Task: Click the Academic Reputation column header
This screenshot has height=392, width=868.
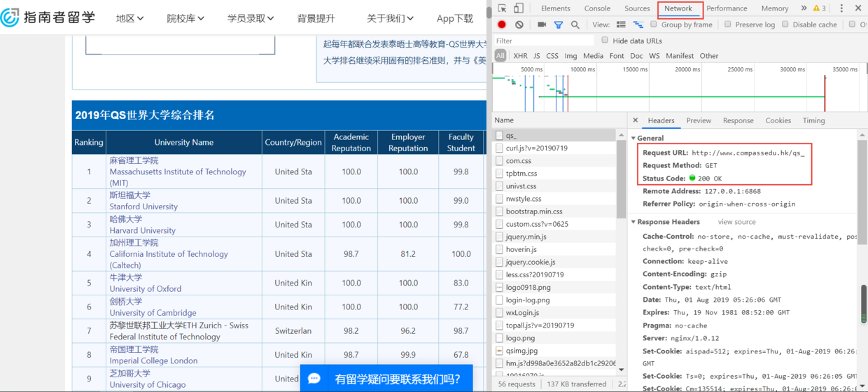Action: click(x=351, y=143)
